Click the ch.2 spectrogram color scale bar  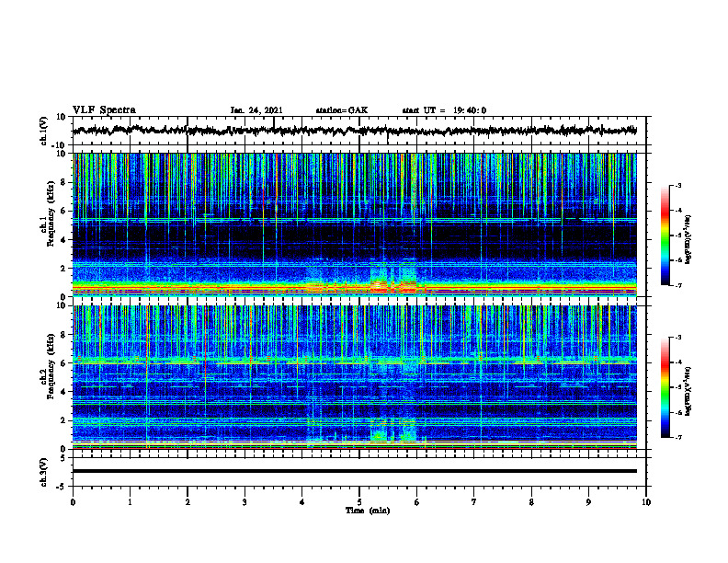(x=665, y=387)
